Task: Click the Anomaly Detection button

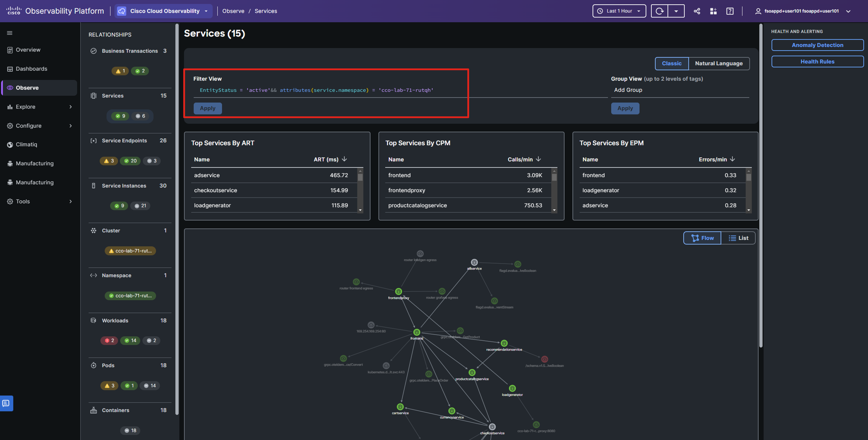Action: click(817, 45)
